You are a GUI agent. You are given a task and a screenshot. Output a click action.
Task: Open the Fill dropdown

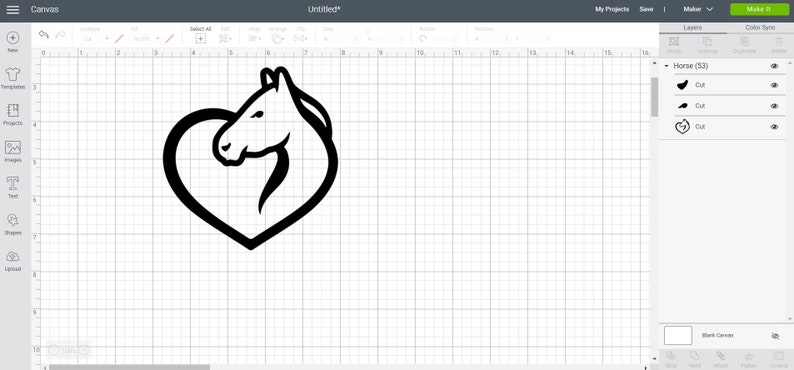pos(146,39)
